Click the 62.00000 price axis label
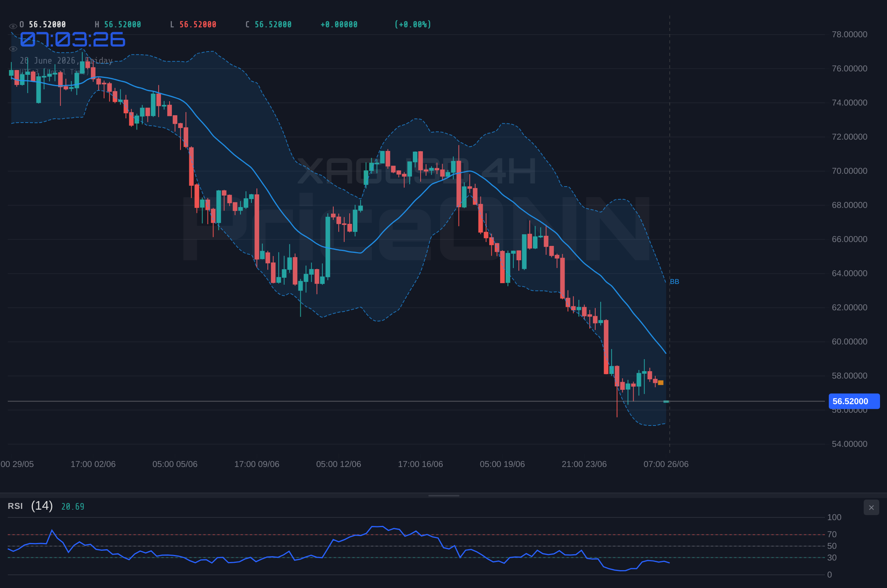Viewport: 887px width, 588px height. (x=849, y=308)
